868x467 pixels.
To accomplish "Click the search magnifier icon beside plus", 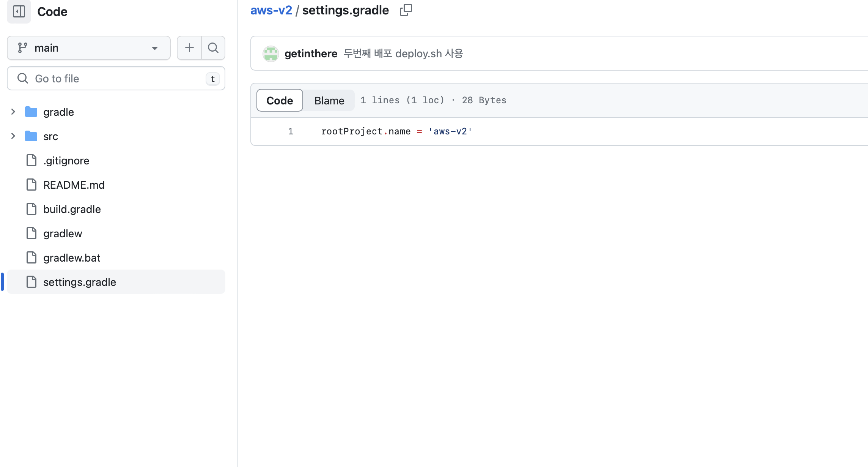I will point(213,48).
